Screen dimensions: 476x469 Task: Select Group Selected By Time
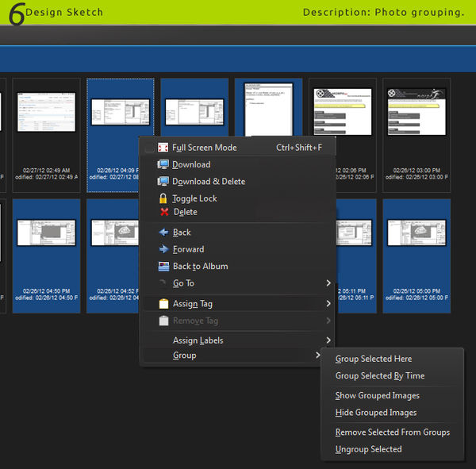[379, 376]
